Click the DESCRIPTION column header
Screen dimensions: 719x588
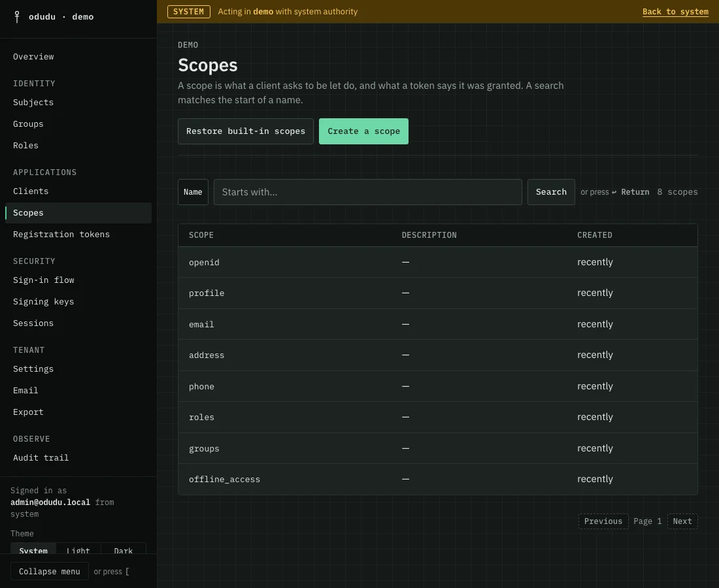[x=429, y=235]
